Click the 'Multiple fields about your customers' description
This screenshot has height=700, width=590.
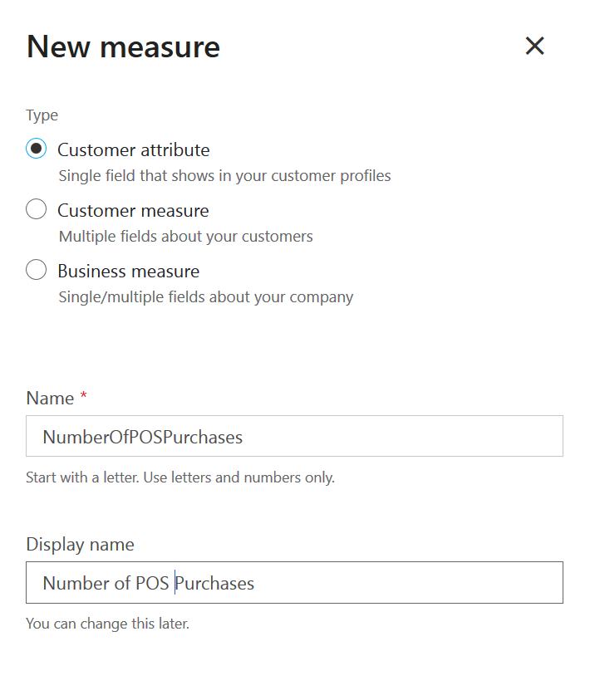[185, 237]
